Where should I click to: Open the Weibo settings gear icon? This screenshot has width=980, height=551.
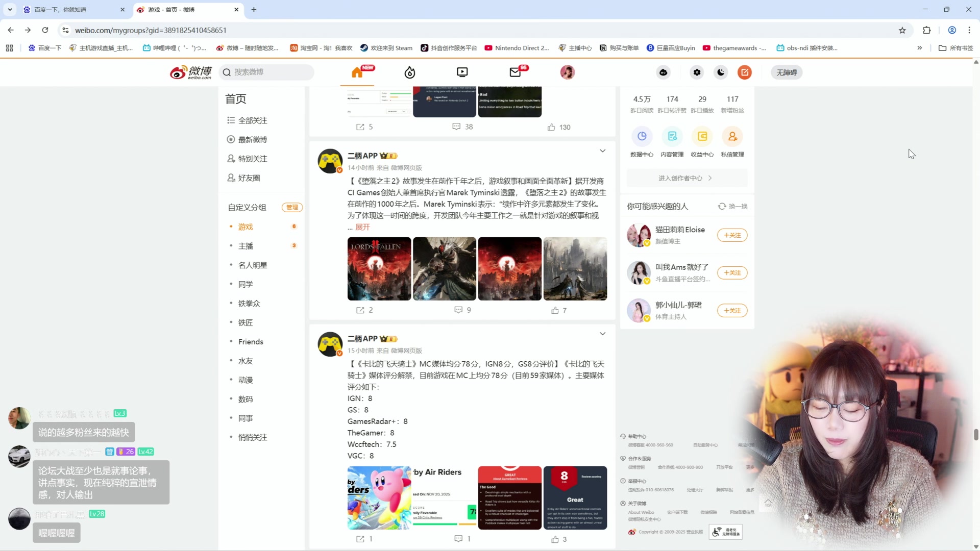(x=696, y=72)
